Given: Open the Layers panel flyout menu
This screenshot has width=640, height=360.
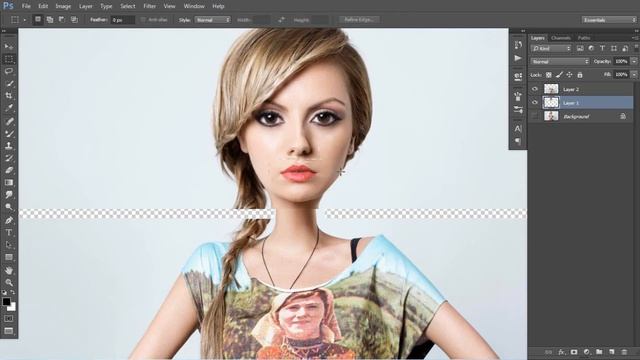Looking at the screenshot, I should pos(635,38).
